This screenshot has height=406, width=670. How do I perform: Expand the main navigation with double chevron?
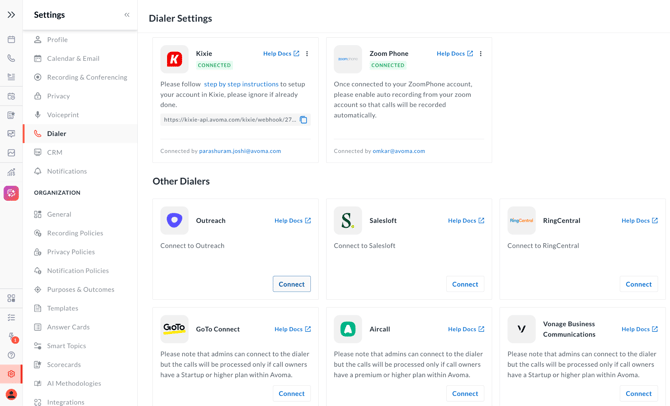point(11,15)
